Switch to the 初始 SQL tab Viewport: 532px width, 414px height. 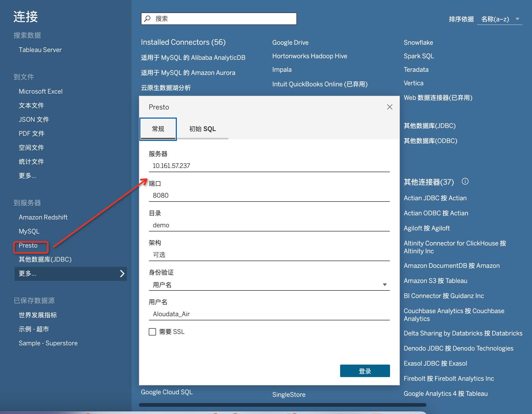tap(202, 129)
